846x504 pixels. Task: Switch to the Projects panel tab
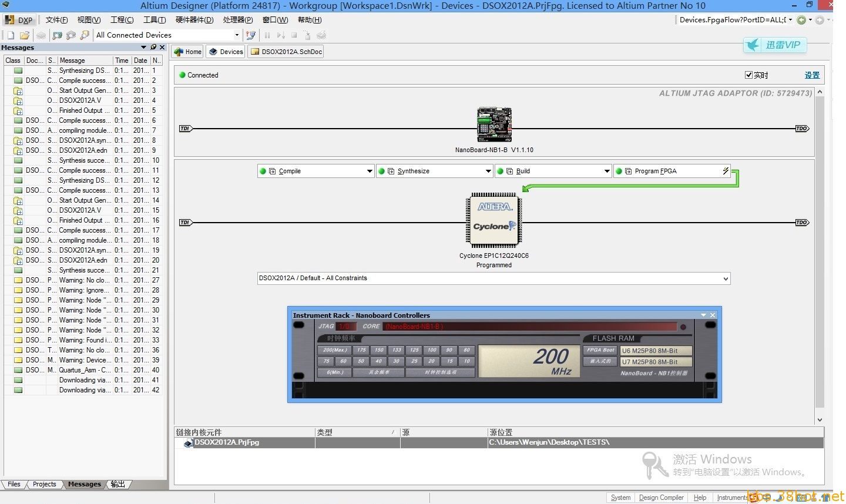pyautogui.click(x=45, y=485)
